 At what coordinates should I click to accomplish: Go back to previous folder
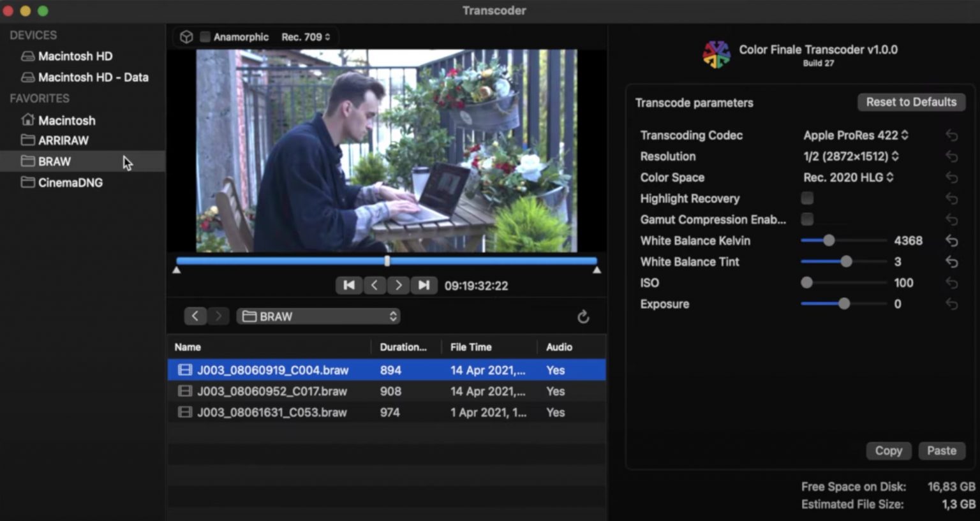(195, 316)
